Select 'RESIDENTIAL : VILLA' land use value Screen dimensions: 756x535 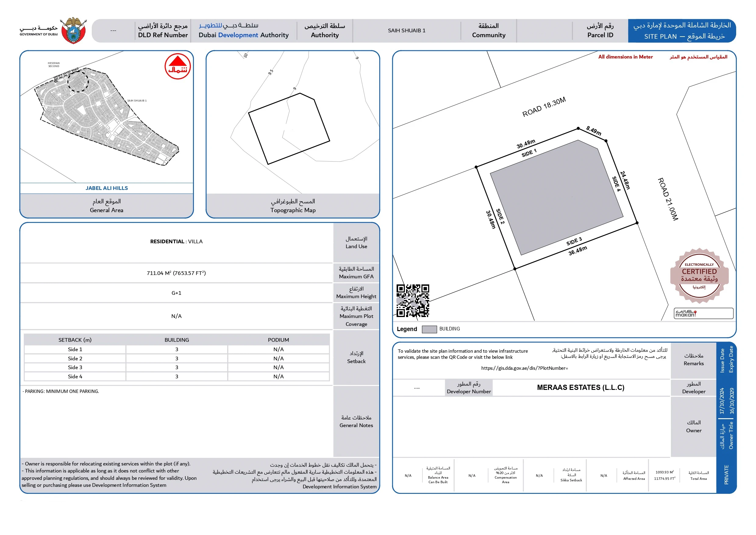176,241
